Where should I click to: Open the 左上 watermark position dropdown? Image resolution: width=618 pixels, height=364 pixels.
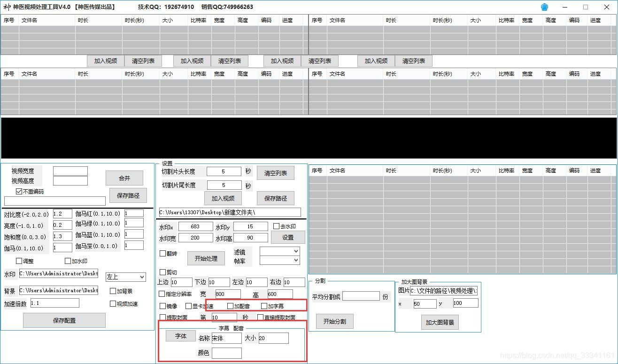[x=125, y=277]
